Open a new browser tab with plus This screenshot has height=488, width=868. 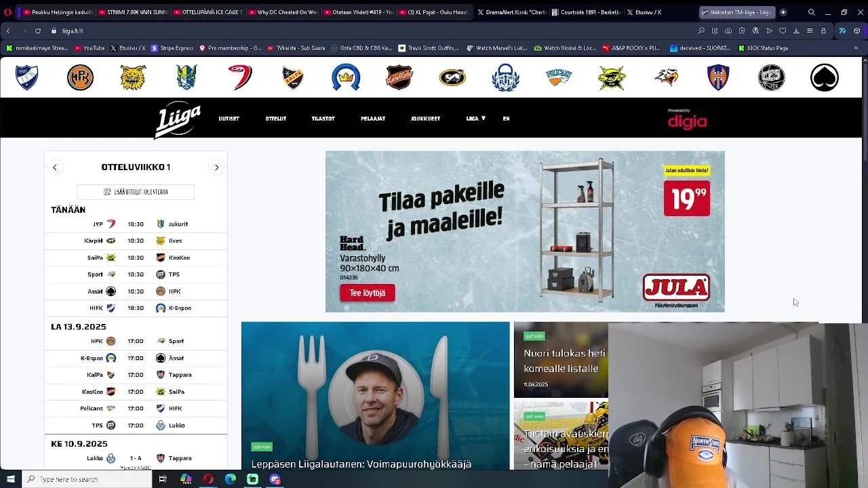point(783,12)
